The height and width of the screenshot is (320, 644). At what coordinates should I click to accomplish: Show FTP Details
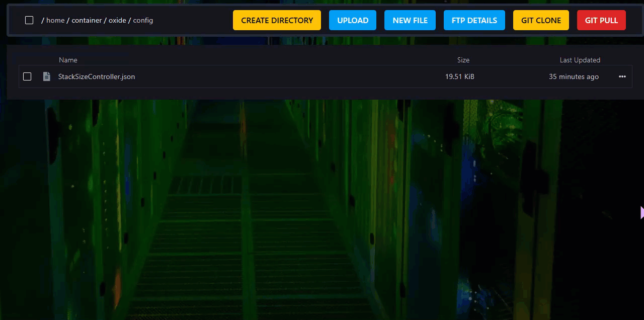(474, 20)
